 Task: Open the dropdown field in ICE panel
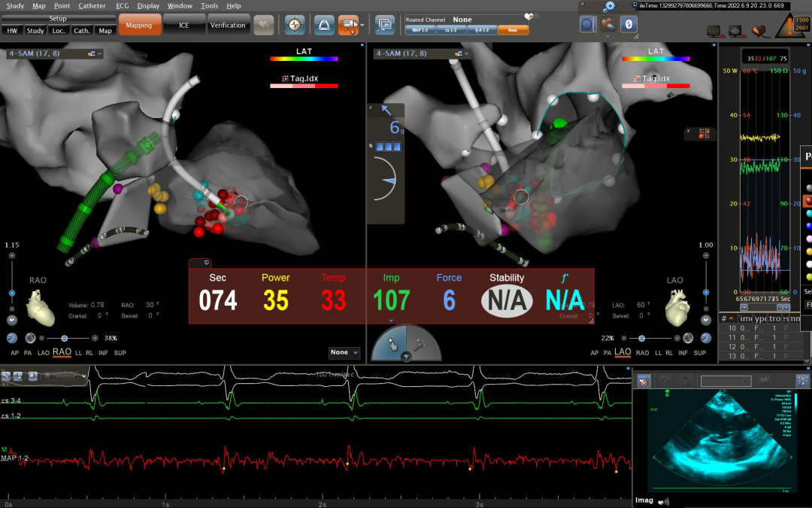point(726,381)
